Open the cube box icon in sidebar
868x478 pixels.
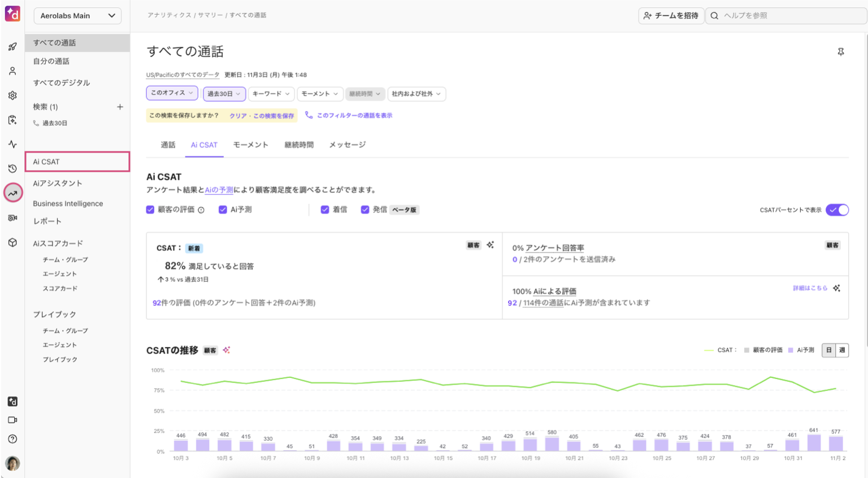[x=12, y=242]
